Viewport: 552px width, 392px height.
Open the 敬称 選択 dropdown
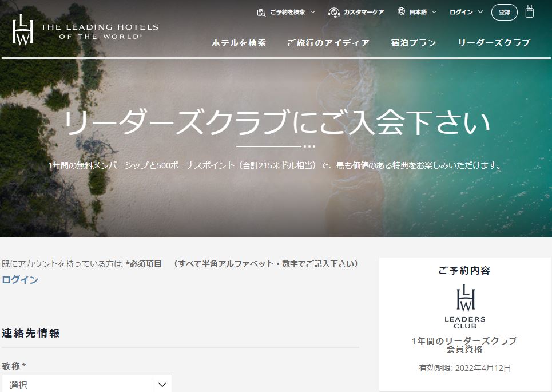87,384
